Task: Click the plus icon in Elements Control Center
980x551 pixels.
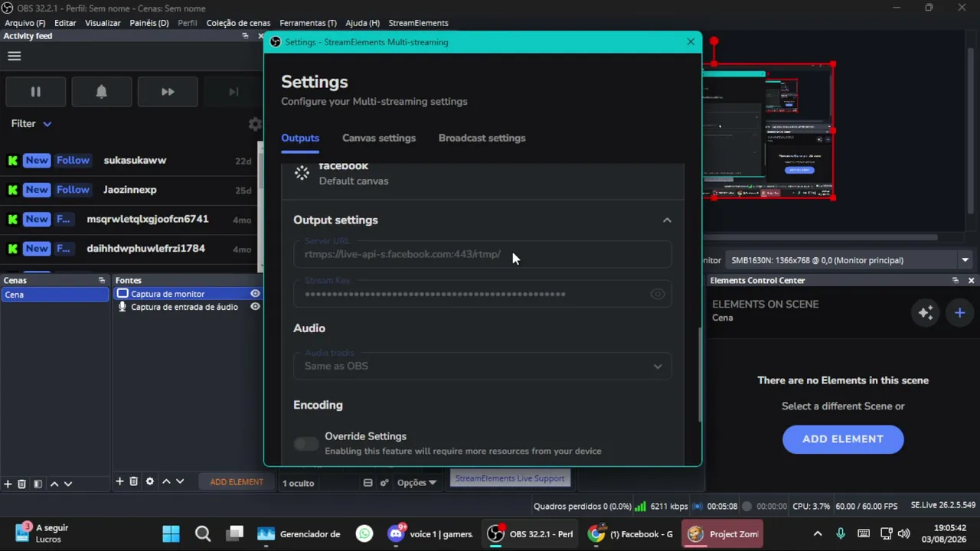Action: coord(959,312)
